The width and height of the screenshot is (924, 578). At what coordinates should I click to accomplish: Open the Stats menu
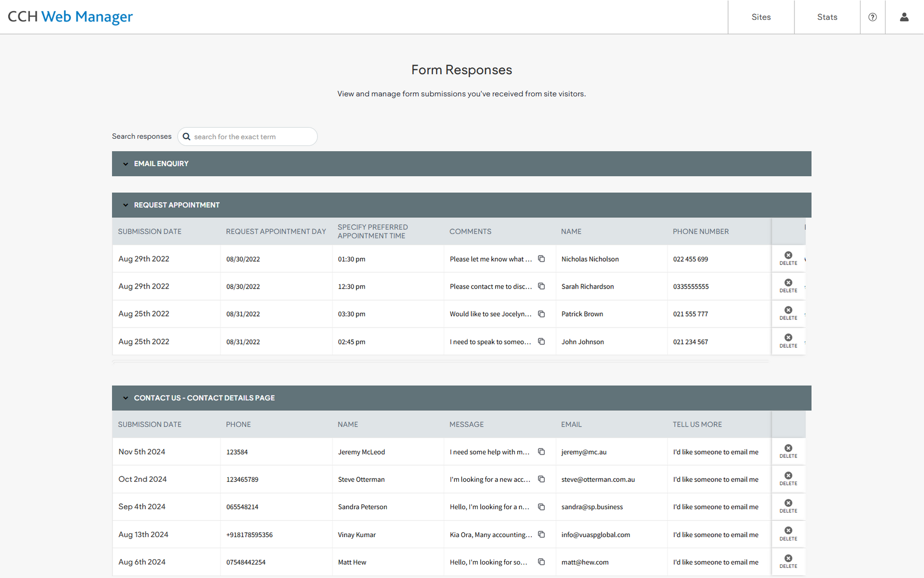tap(827, 17)
